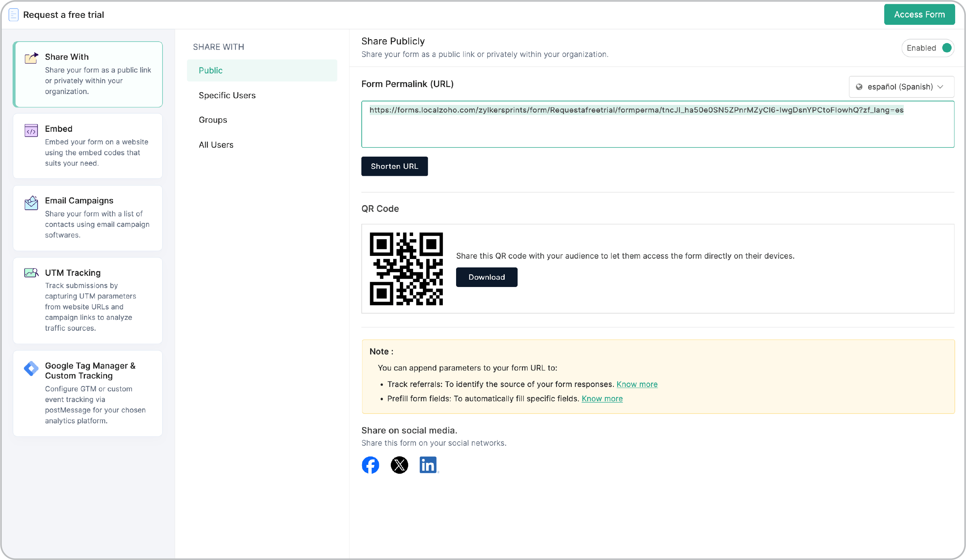Select the Email Campaigns envelope icon

[x=31, y=202]
